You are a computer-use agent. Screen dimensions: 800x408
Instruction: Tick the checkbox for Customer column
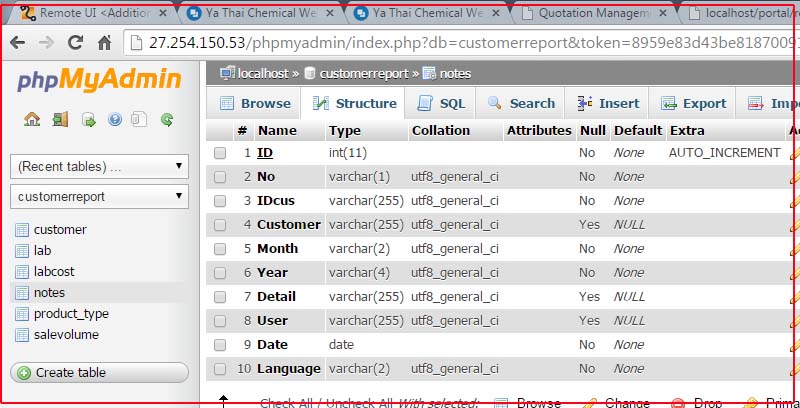[x=220, y=225]
